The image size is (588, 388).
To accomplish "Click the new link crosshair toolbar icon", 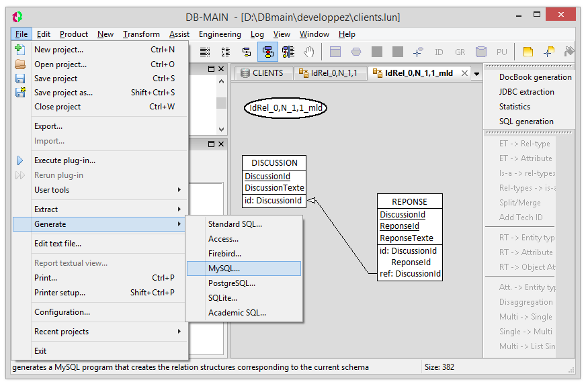I will pos(418,52).
